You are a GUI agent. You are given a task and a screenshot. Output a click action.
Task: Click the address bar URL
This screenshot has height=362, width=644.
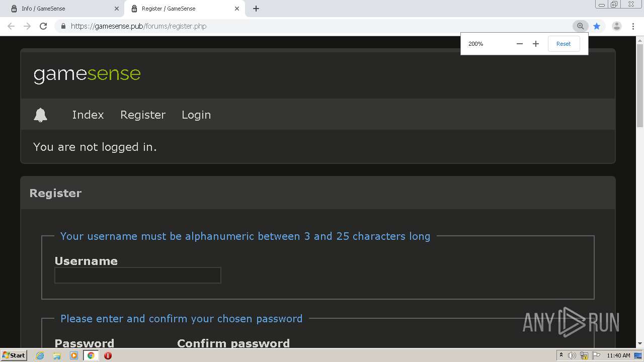(x=138, y=26)
